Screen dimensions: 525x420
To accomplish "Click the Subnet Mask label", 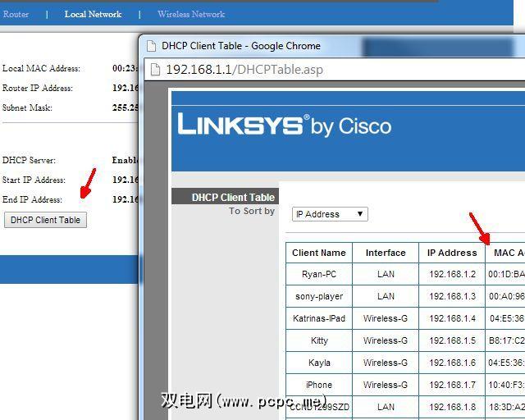I will click(x=27, y=107).
